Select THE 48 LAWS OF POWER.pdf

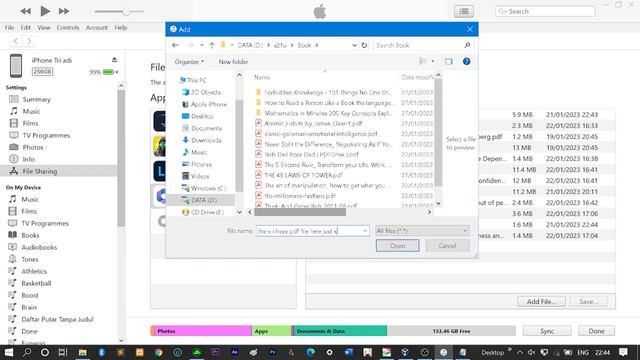[x=303, y=175]
